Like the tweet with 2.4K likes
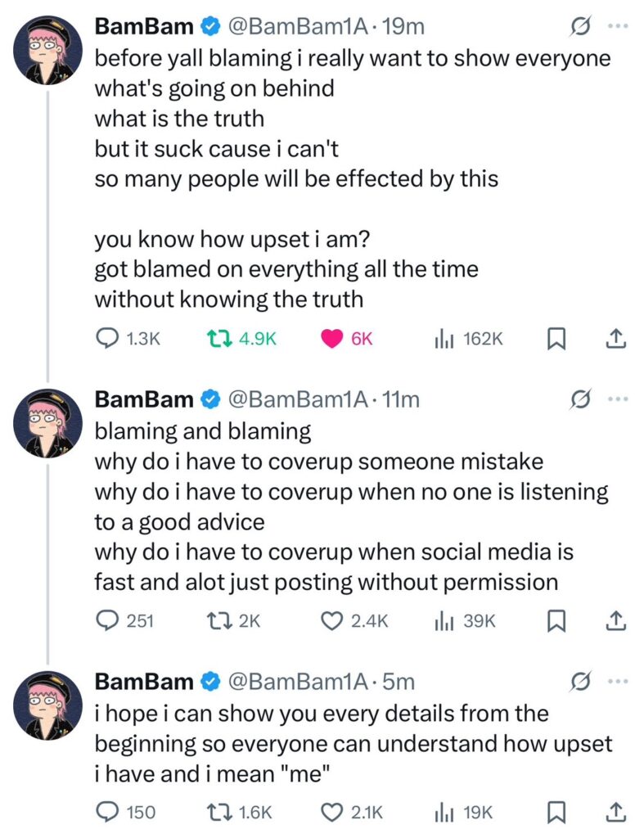This screenshot has width=644, height=838. pyautogui.click(x=331, y=621)
